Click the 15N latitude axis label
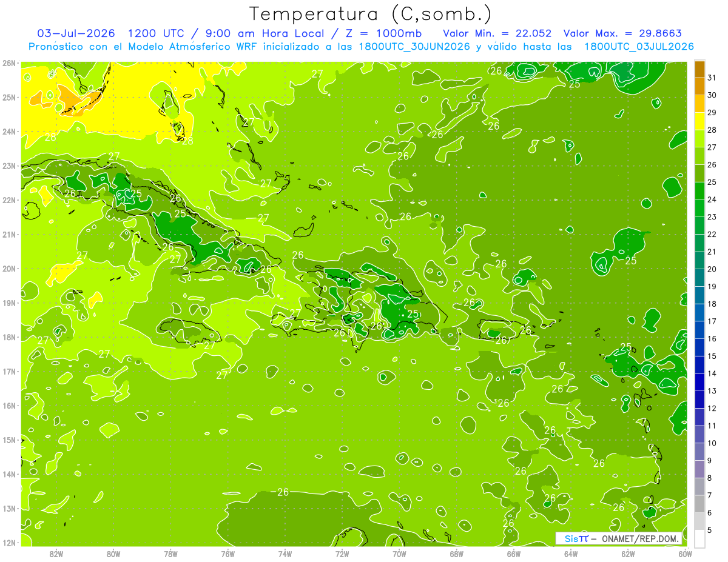The width and height of the screenshot is (728, 562). pos(8,440)
